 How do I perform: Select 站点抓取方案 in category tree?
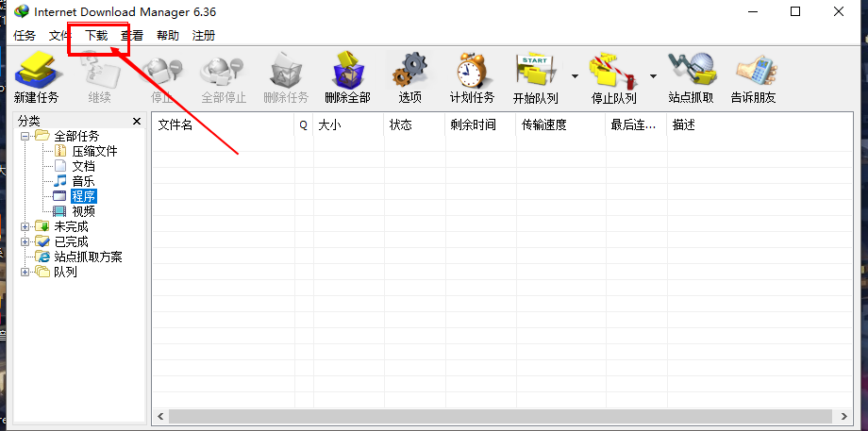(x=88, y=257)
